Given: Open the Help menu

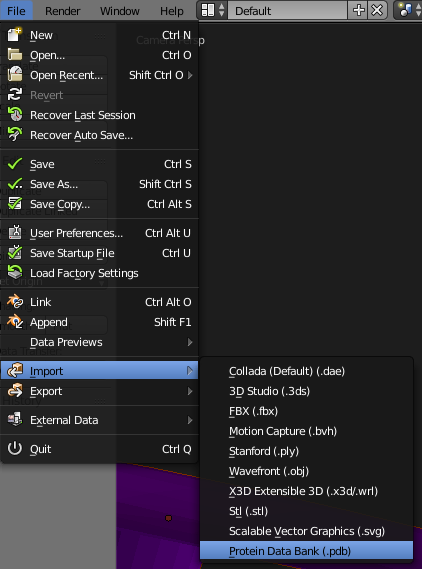Looking at the screenshot, I should tap(172, 11).
